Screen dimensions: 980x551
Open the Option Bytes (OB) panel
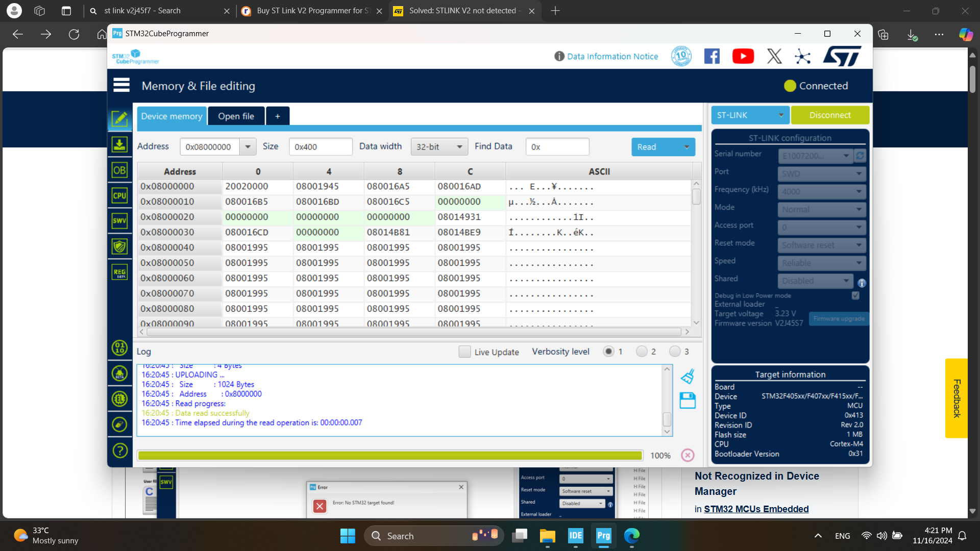[x=119, y=170]
